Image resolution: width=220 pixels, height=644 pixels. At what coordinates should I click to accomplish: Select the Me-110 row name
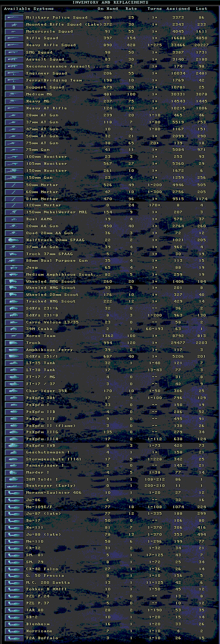(35, 541)
